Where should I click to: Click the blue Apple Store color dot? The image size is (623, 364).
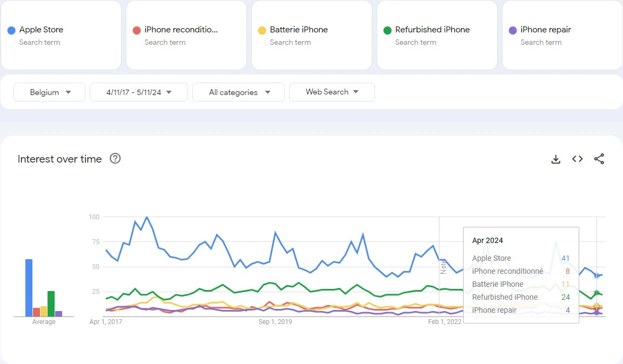[x=11, y=30]
